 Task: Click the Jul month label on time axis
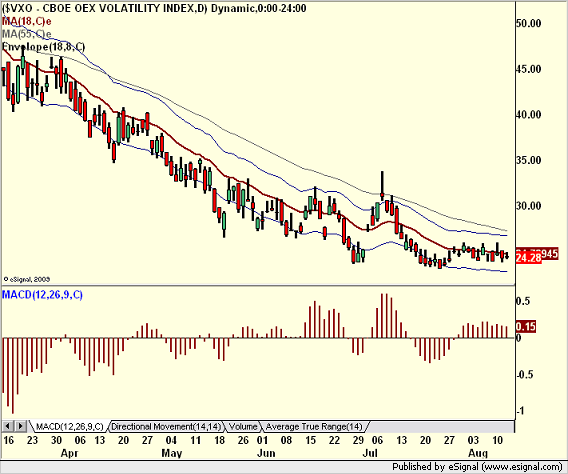coord(370,453)
